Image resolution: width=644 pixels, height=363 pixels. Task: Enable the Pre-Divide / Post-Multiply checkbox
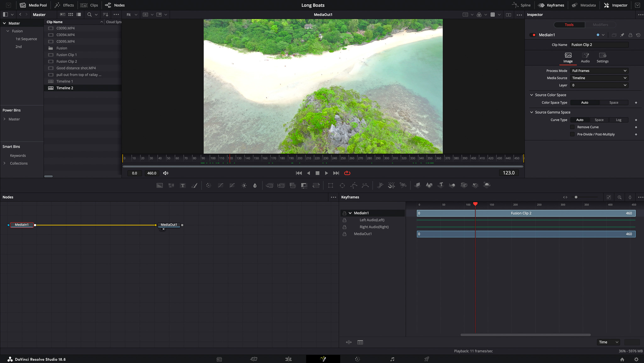[x=572, y=134]
